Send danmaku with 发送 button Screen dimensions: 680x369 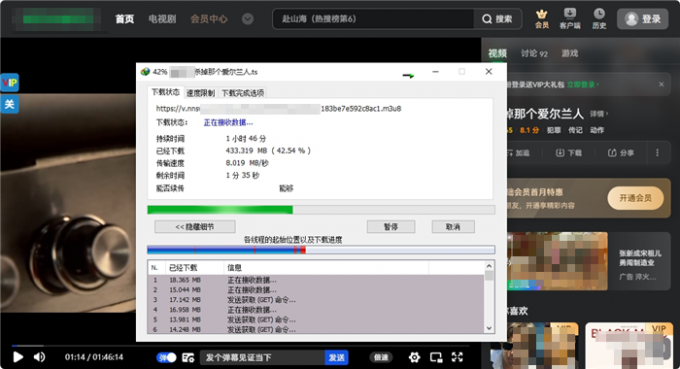point(337,357)
